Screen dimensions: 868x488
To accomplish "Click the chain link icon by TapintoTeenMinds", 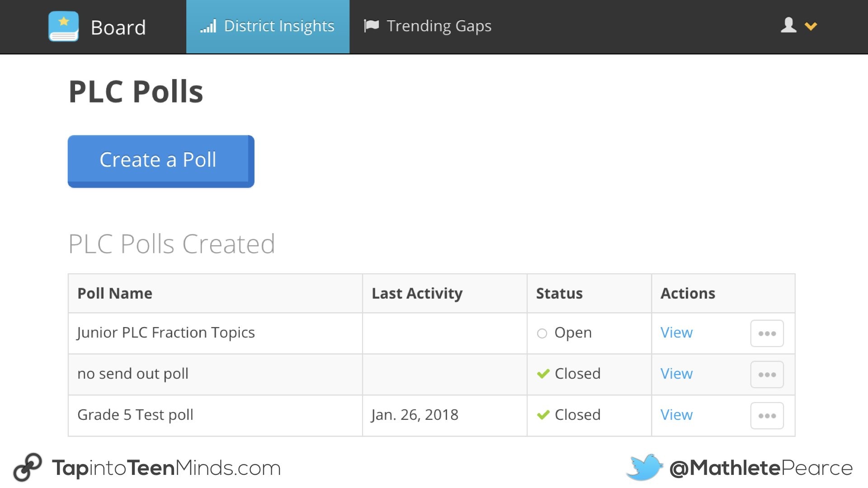I will coord(28,467).
